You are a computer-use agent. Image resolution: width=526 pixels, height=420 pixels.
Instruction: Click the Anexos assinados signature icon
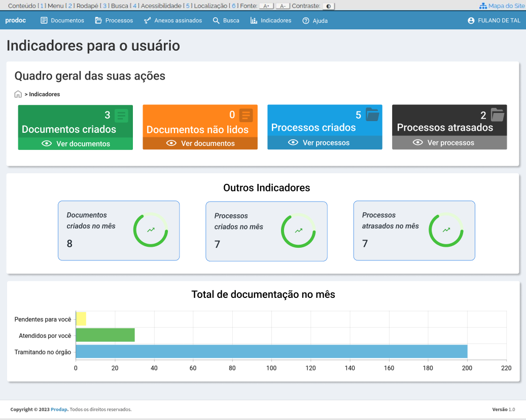tap(148, 21)
